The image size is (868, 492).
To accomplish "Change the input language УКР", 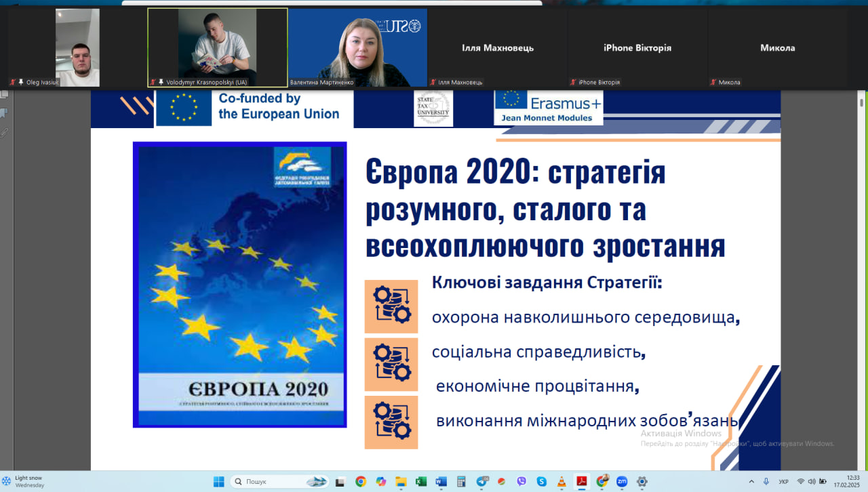I will pos(784,482).
